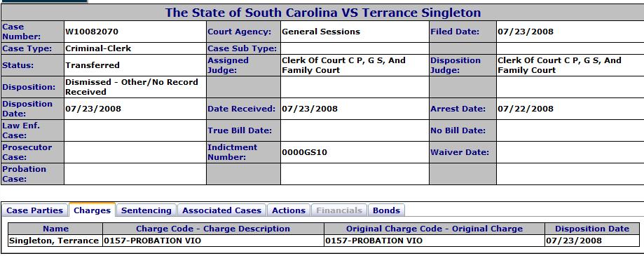Open the Bonds tab
Screen dimensions: 644x256
tap(387, 210)
